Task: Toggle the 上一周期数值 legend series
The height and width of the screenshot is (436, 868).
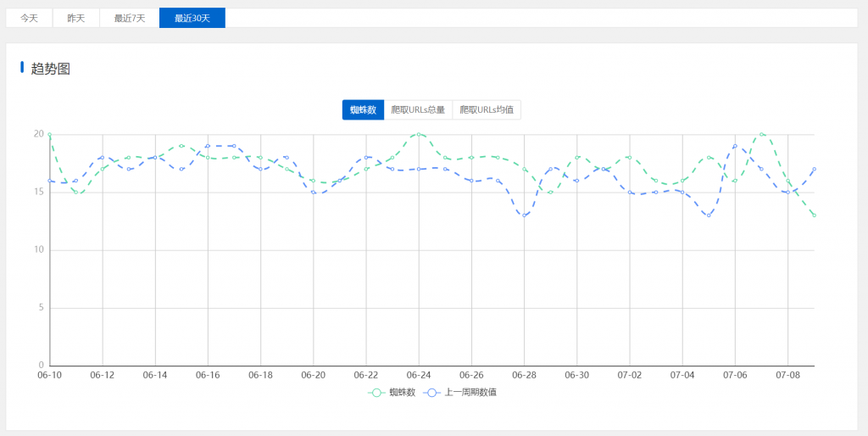Action: pyautogui.click(x=460, y=392)
